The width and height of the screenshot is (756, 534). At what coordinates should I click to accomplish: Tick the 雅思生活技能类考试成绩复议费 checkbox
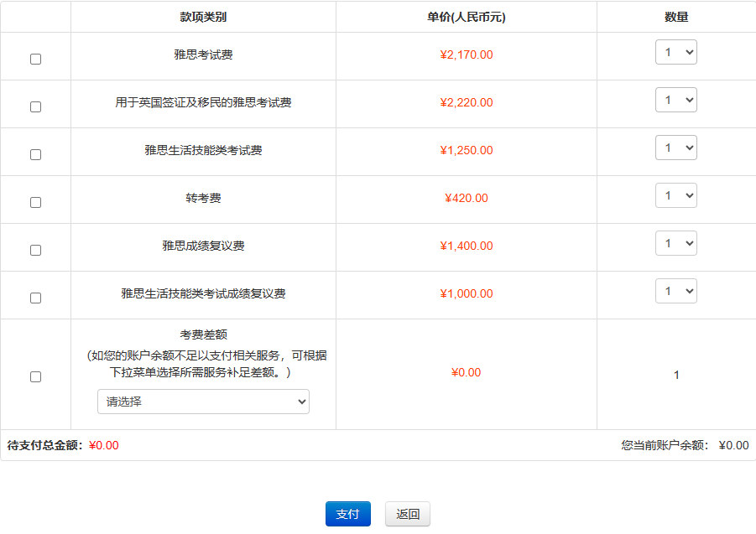click(36, 298)
